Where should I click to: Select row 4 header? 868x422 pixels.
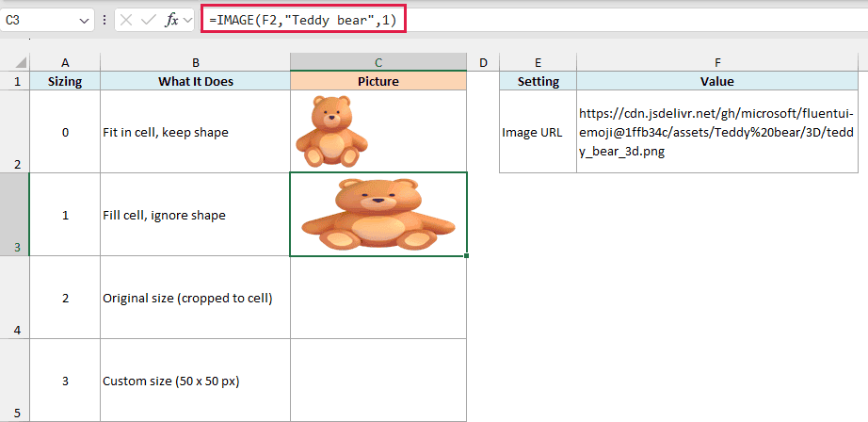click(15, 298)
